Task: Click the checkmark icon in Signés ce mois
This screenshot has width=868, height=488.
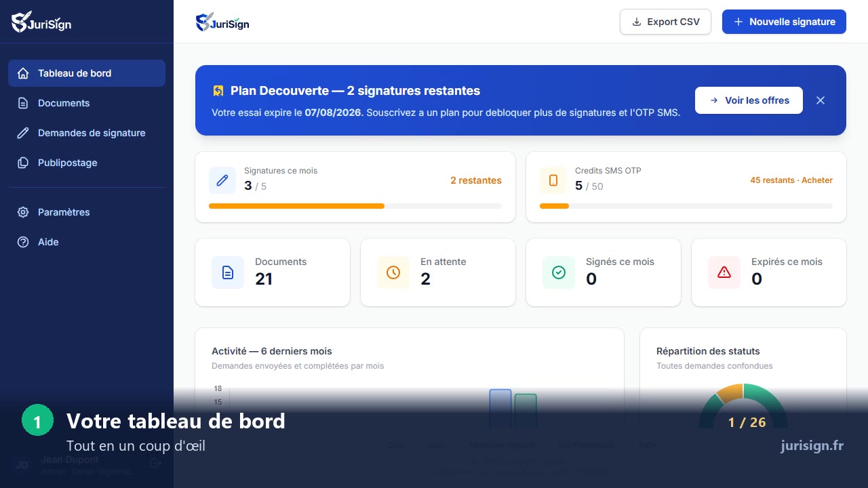Action: click(559, 272)
